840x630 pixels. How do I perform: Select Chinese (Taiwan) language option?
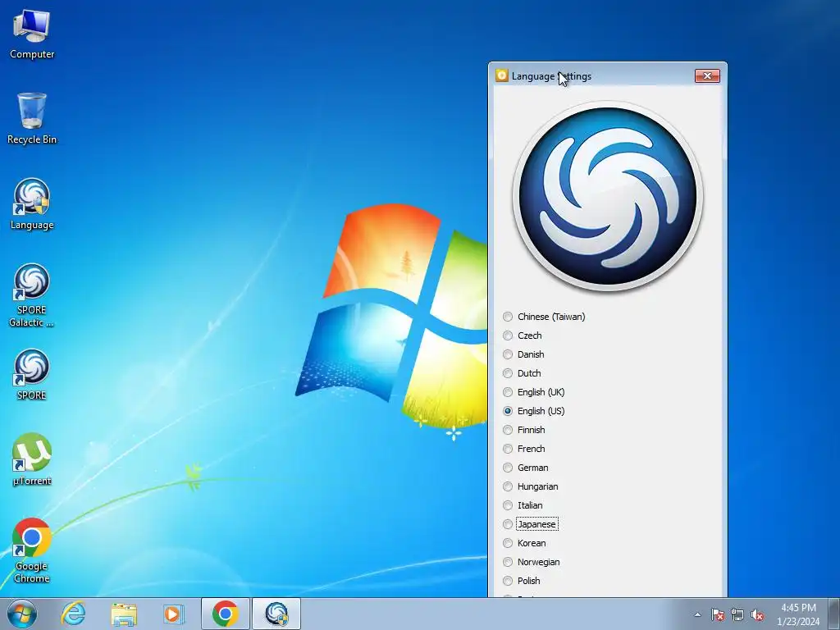(545, 317)
